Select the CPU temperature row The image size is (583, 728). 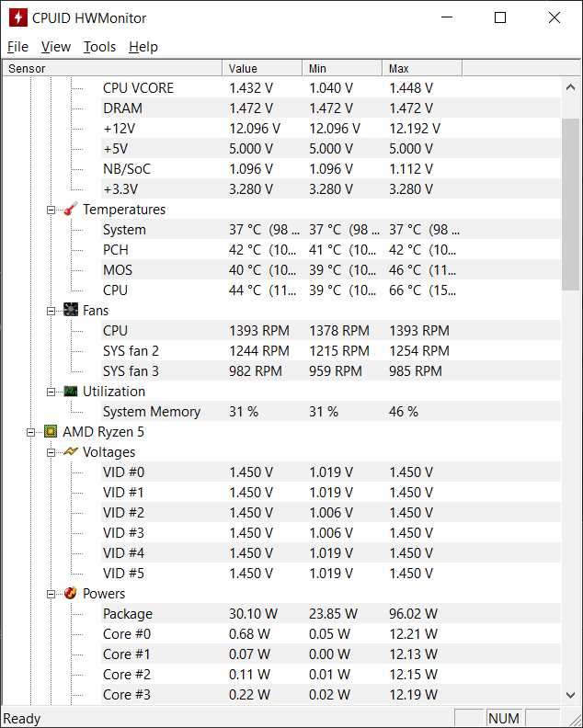(330, 290)
